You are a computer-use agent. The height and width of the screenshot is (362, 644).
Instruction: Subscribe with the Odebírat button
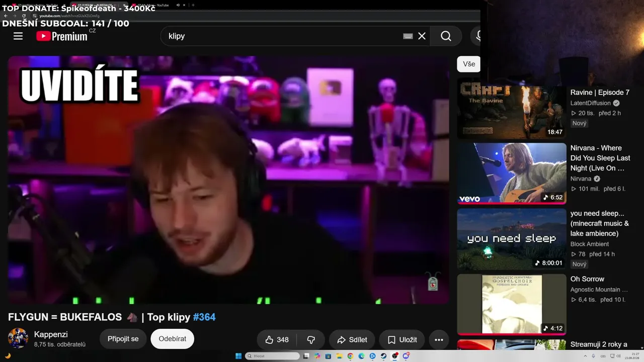pos(173,339)
